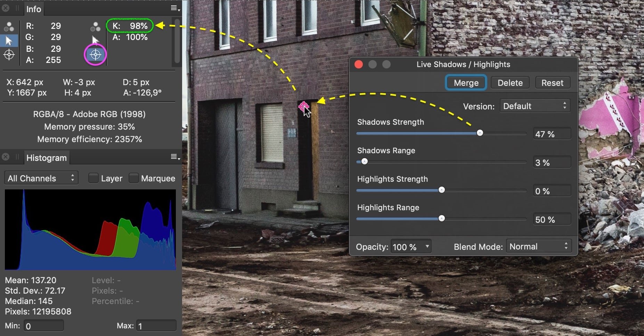This screenshot has height=336, width=644.
Task: Open the Info panel options menu
Action: [x=175, y=8]
